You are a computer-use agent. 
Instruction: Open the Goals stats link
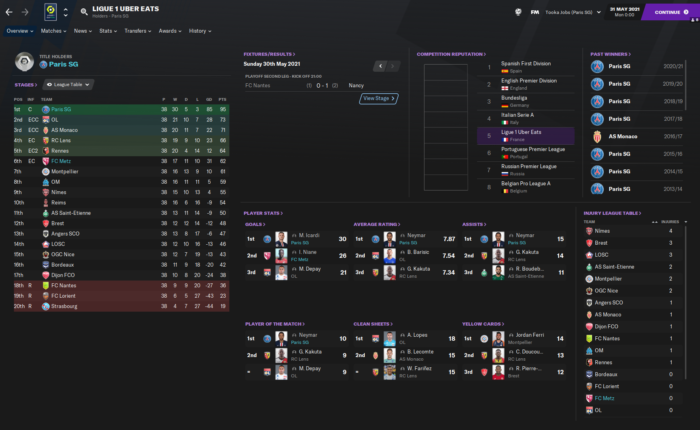255,224
